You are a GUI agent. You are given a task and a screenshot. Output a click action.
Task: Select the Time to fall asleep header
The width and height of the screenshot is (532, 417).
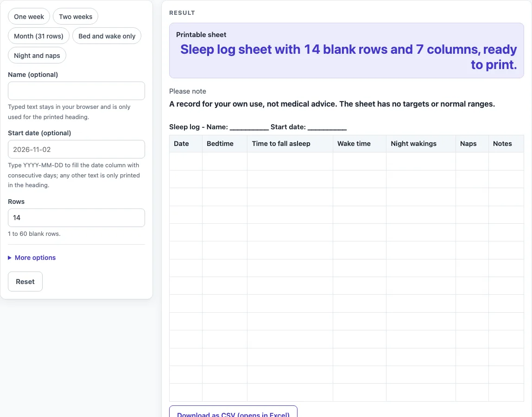(x=290, y=144)
